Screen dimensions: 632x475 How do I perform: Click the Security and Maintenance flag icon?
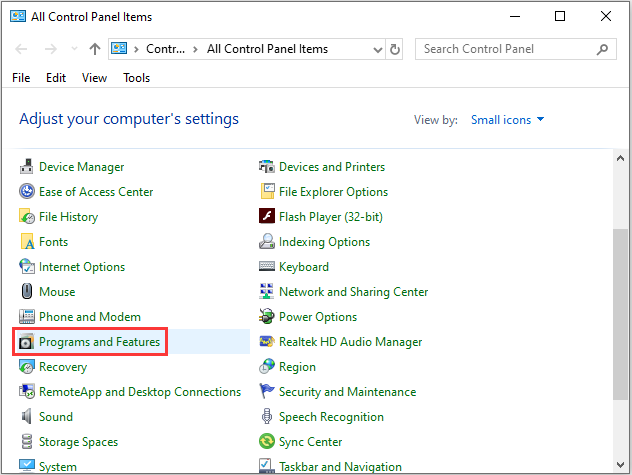tap(266, 391)
